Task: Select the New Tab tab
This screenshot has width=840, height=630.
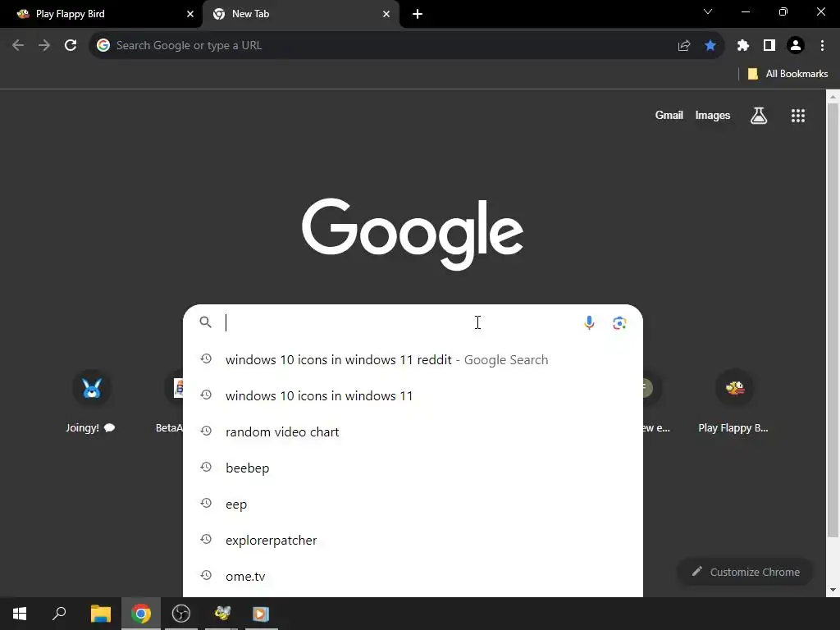Action: (300, 14)
